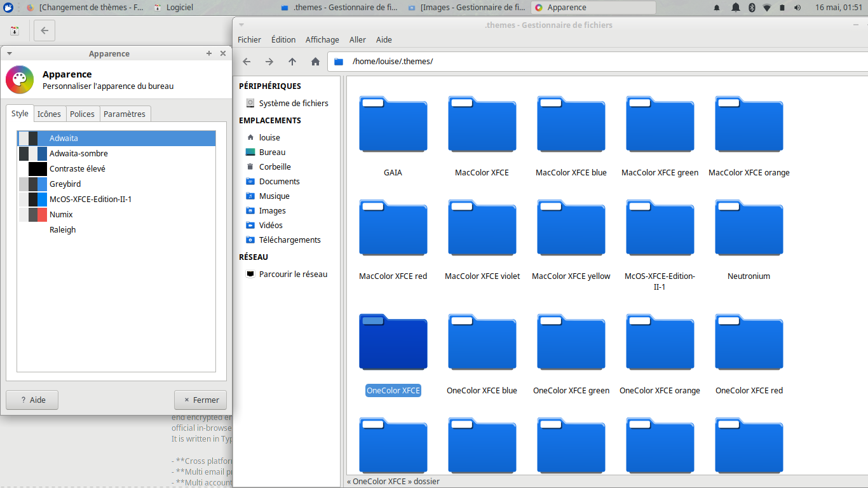Viewport: 868px width, 488px height.
Task: Go to parent folder with up arrow
Action: pos(292,62)
